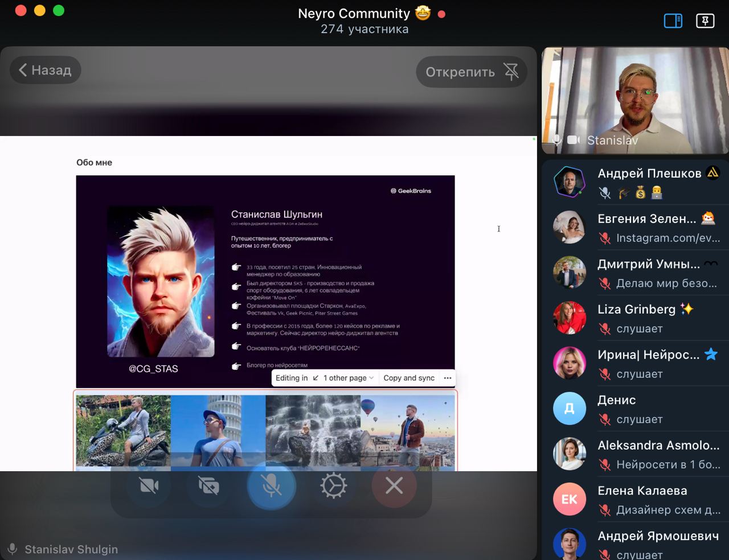Toggle the camera video button
The height and width of the screenshot is (560, 729).
click(149, 486)
